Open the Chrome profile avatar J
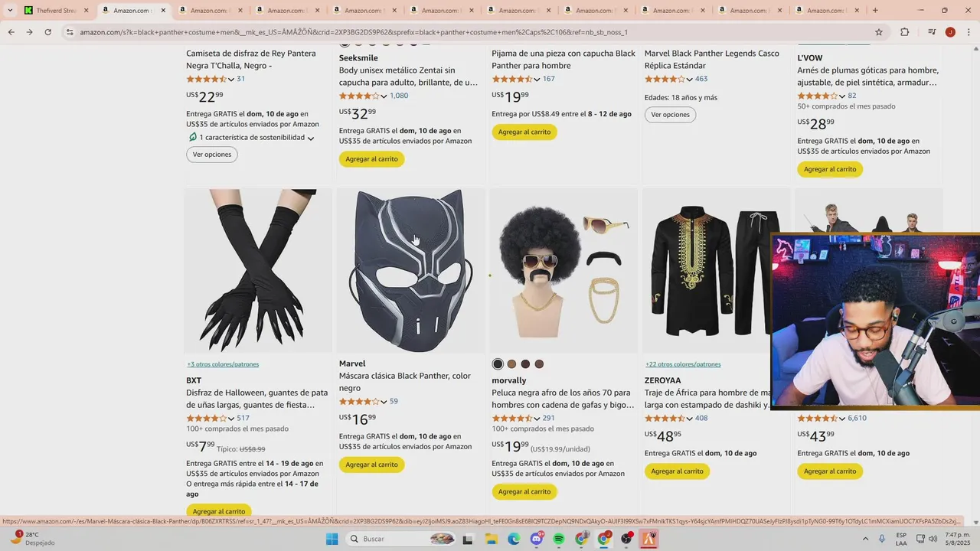The height and width of the screenshot is (551, 980). [950, 32]
